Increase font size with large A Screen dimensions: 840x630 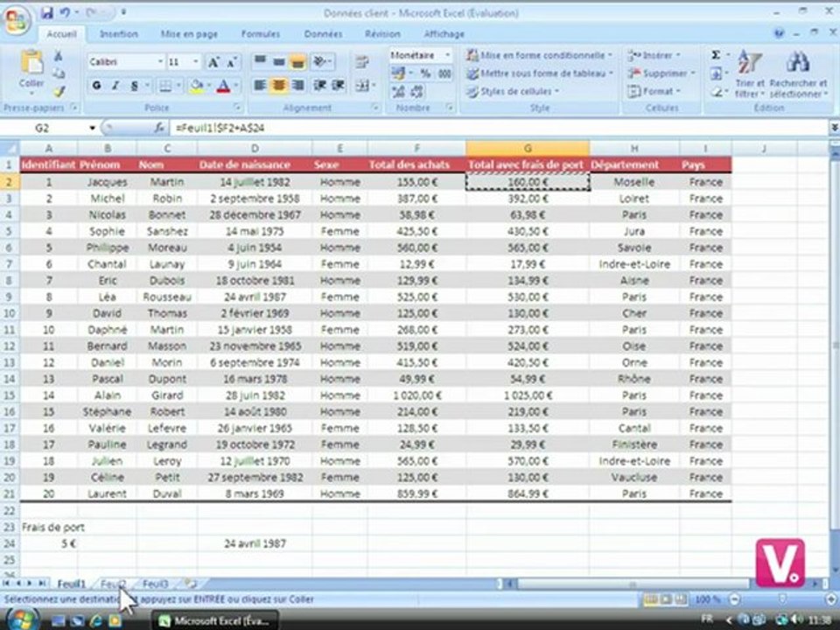point(213,62)
